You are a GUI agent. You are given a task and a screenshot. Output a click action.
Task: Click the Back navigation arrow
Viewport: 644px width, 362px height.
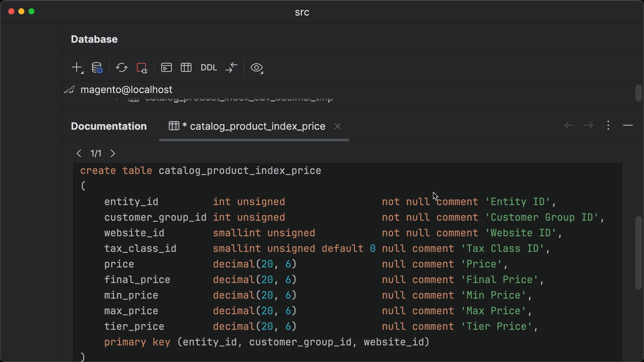point(569,125)
